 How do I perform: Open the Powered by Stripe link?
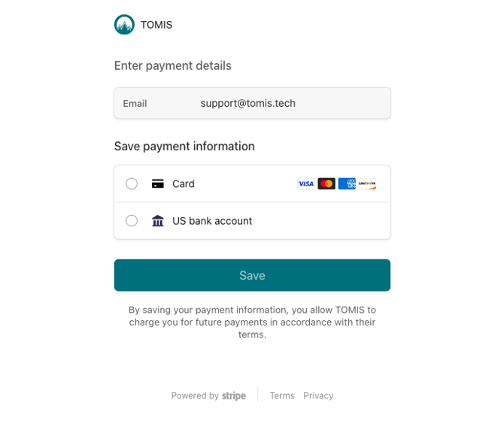tap(208, 395)
